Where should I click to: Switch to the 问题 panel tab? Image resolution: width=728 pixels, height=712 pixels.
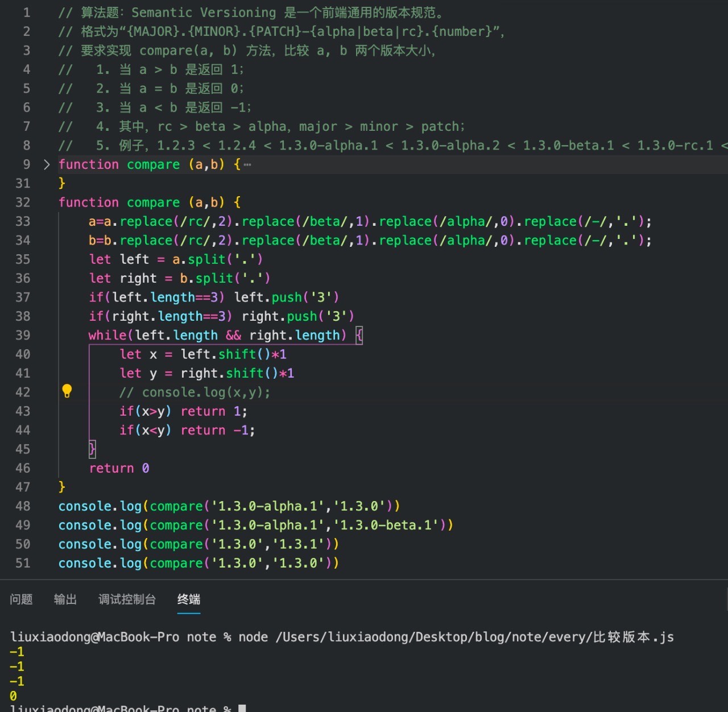[21, 599]
